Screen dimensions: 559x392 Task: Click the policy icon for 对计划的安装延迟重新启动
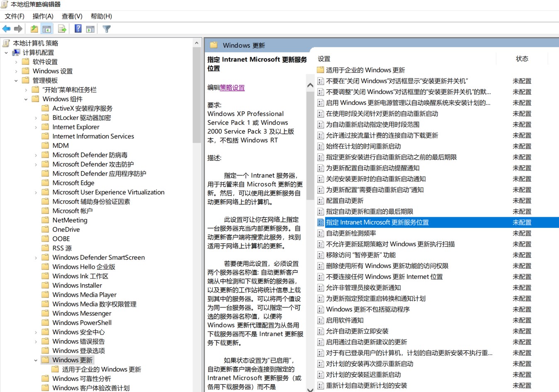[x=321, y=375]
